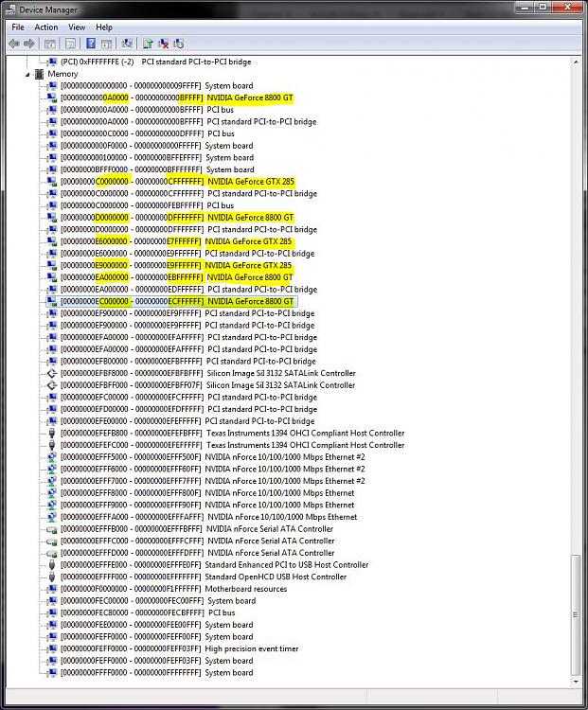The height and width of the screenshot is (710, 588).
Task: Click the icon beside Silicon Image EFBFF000 entry
Action: 52,385
